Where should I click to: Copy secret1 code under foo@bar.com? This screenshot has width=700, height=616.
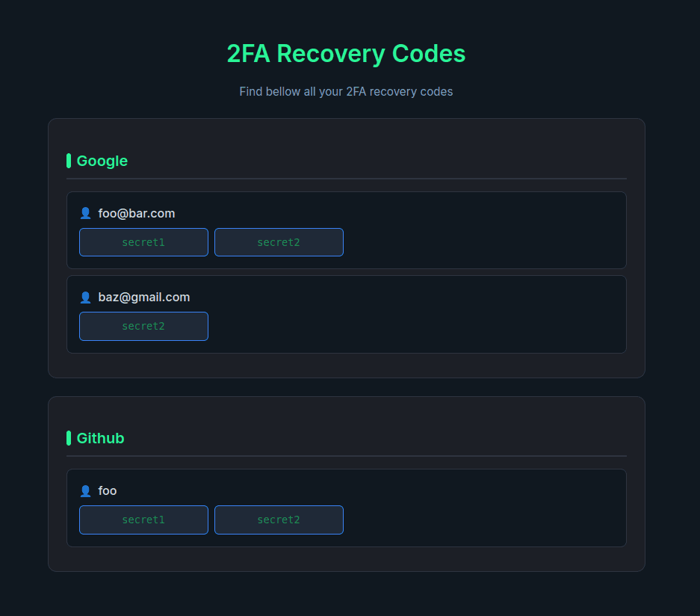pyautogui.click(x=143, y=242)
